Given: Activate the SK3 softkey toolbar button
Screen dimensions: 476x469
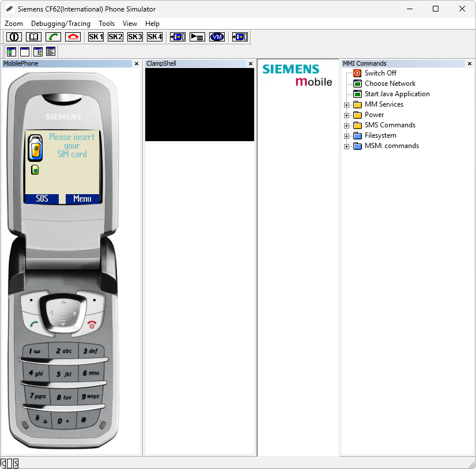Looking at the screenshot, I should click(135, 37).
